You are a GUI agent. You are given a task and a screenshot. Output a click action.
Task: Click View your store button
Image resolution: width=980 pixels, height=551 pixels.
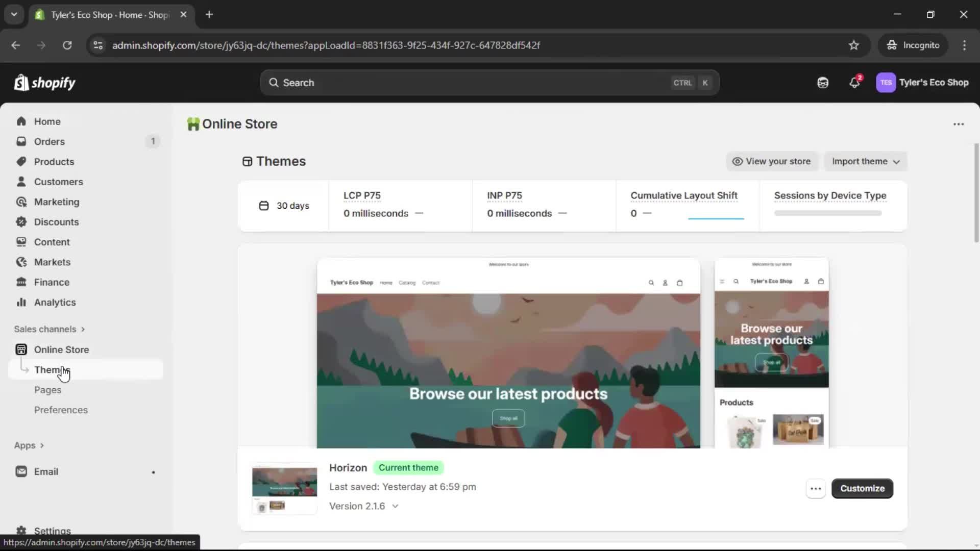click(772, 161)
